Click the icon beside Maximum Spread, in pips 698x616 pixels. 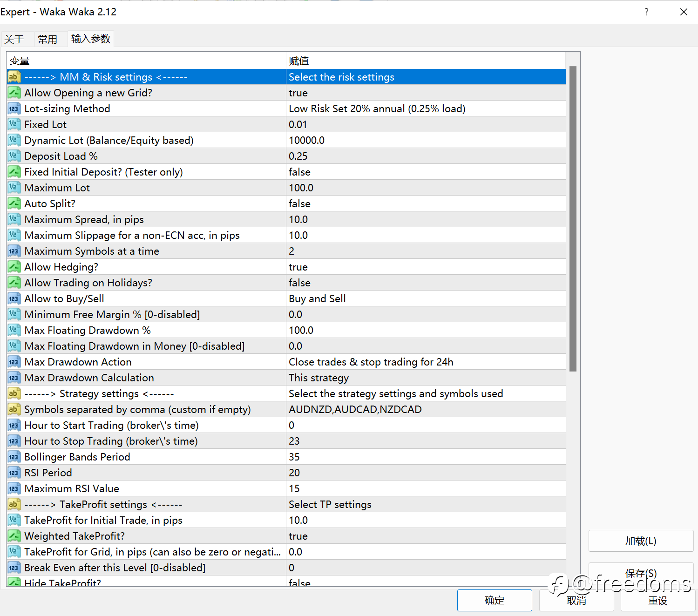pos(14,219)
